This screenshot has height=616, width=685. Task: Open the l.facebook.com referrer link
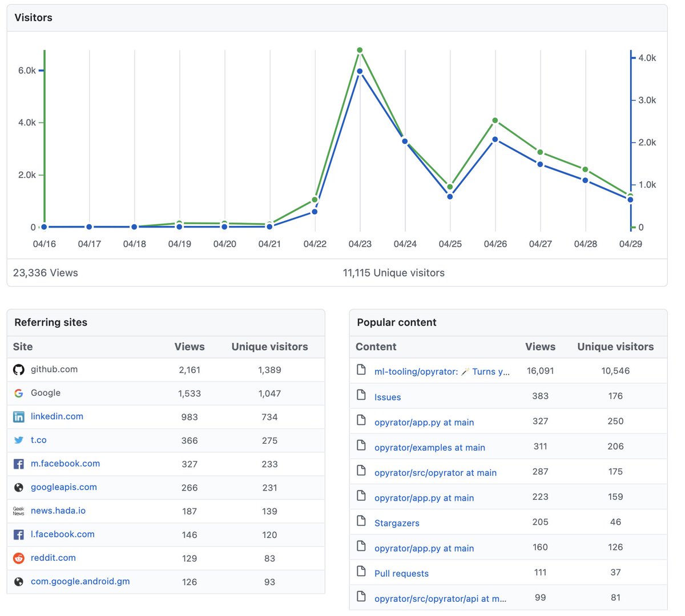[x=63, y=534]
